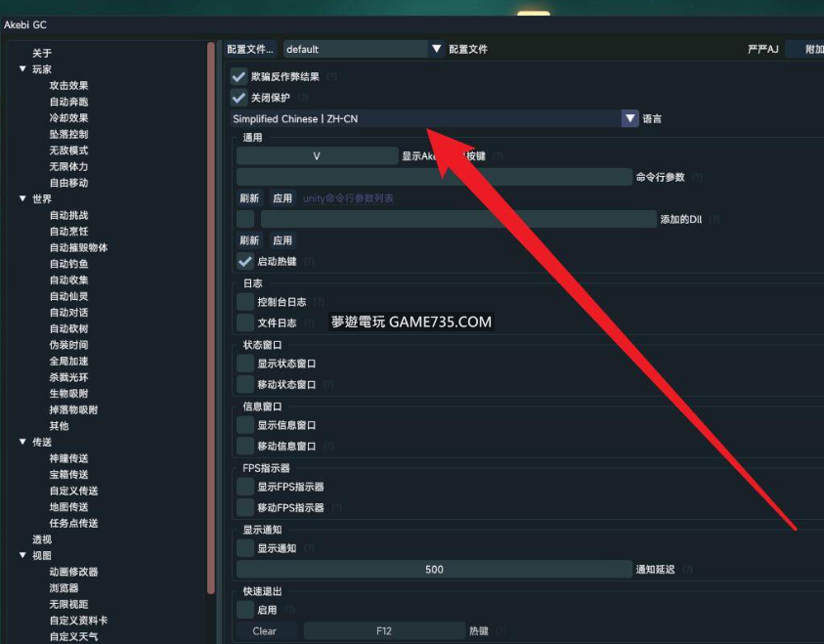Collapse the 传送 tree group
This screenshot has height=644, width=824.
pyautogui.click(x=22, y=442)
